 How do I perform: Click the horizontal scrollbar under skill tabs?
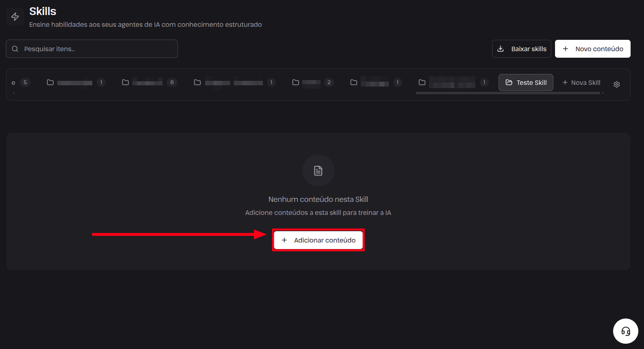click(x=507, y=93)
